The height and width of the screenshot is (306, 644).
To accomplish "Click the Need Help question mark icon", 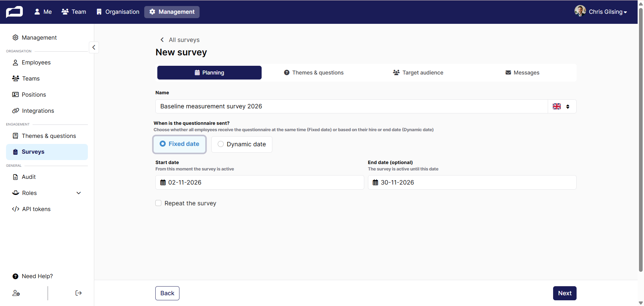I will pos(15,276).
